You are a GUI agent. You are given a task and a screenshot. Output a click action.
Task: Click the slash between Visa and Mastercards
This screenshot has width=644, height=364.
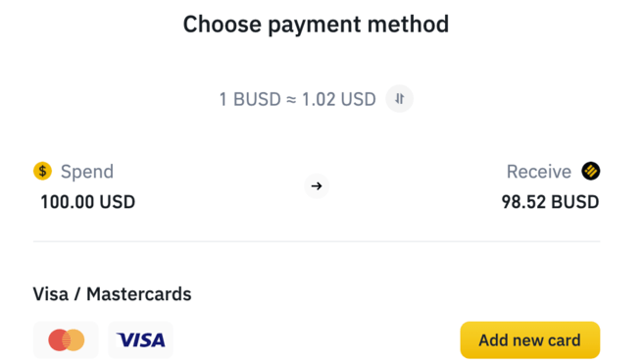[77, 294]
